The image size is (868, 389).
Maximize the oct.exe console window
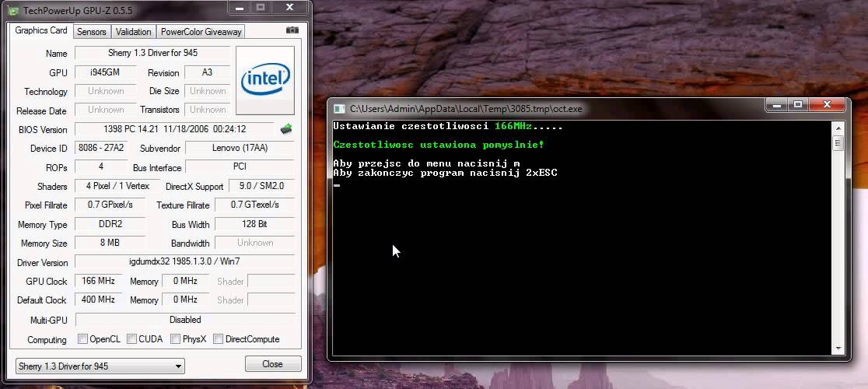798,104
